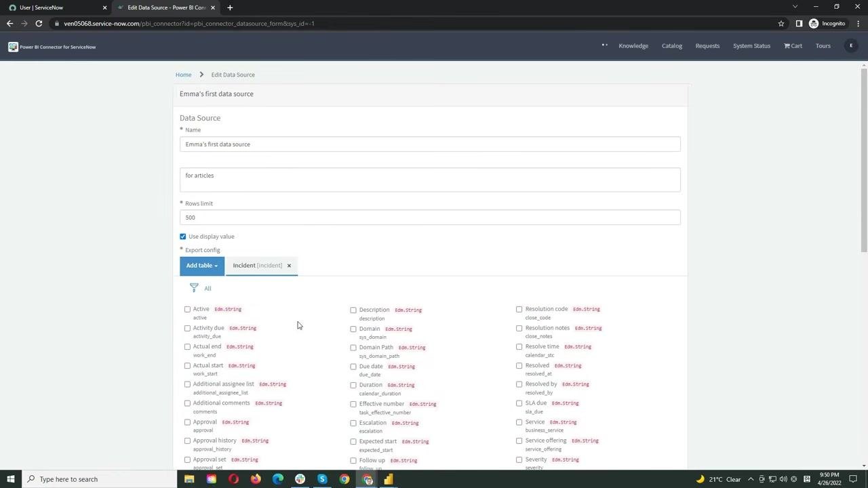868x488 pixels.
Task: Remove the Incident table with its x
Action: click(289, 266)
